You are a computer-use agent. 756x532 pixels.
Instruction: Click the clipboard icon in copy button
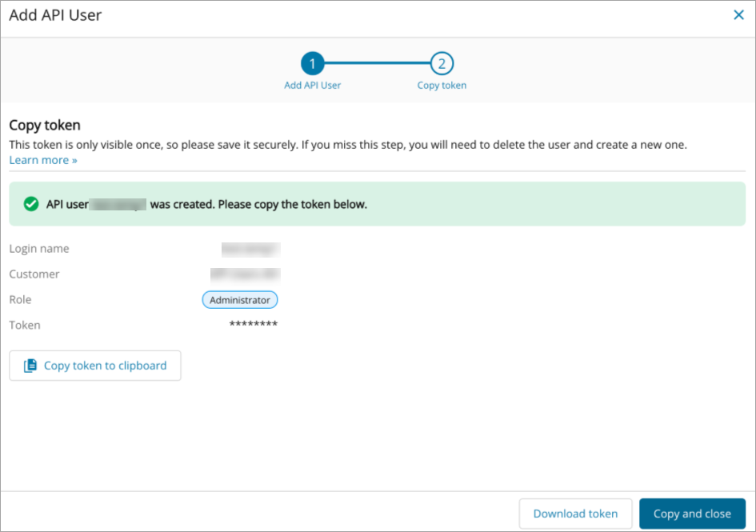point(30,366)
